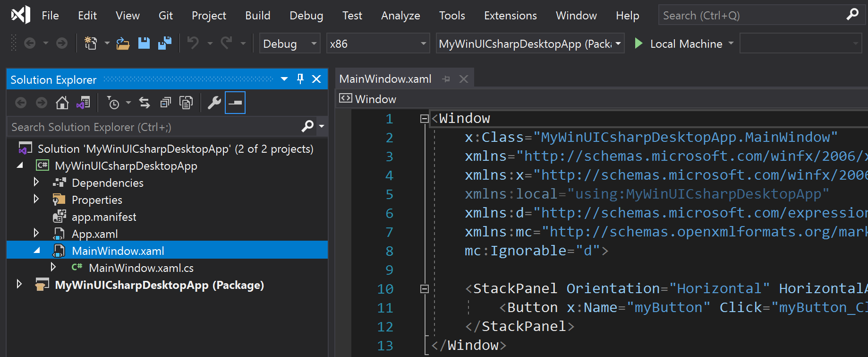Click the Undo toolbar icon
Viewport: 868px width, 357px height.
tap(193, 43)
